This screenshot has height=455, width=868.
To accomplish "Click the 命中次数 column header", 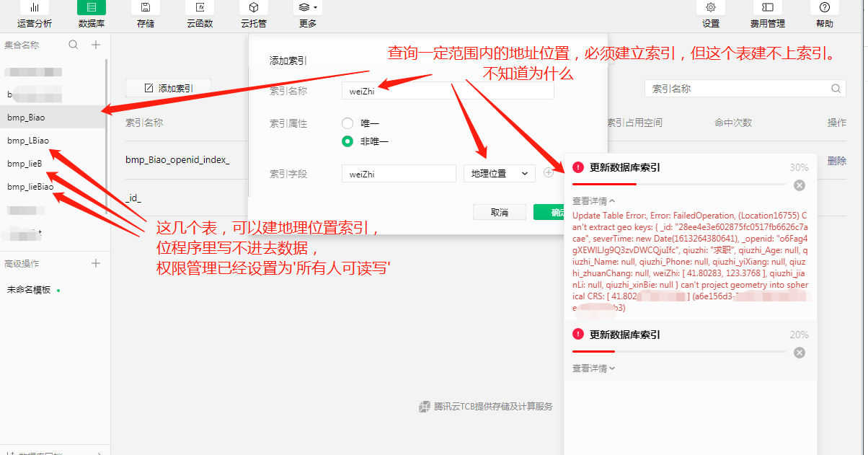I will [733, 123].
